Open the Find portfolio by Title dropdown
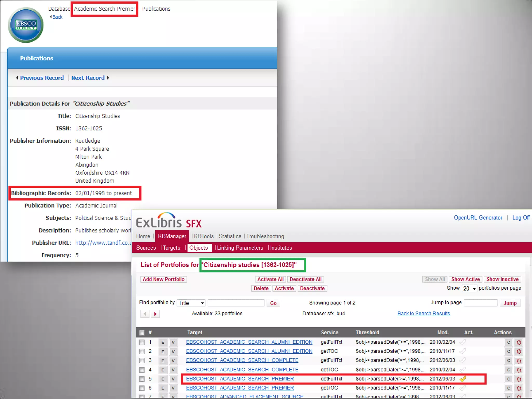 click(191, 303)
